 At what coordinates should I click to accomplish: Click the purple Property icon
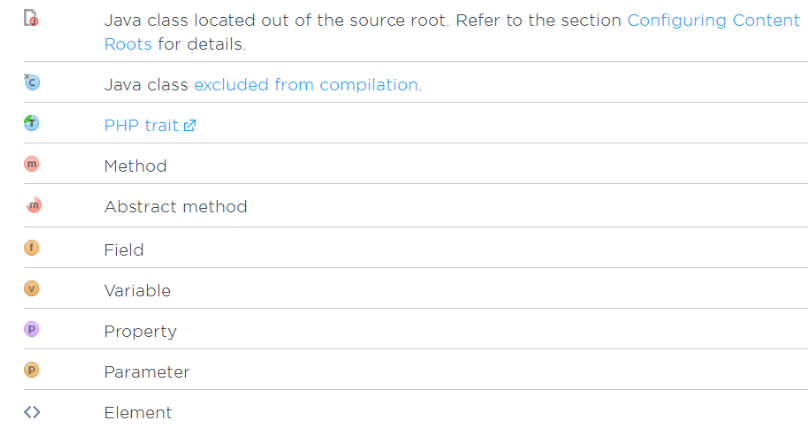click(31, 330)
